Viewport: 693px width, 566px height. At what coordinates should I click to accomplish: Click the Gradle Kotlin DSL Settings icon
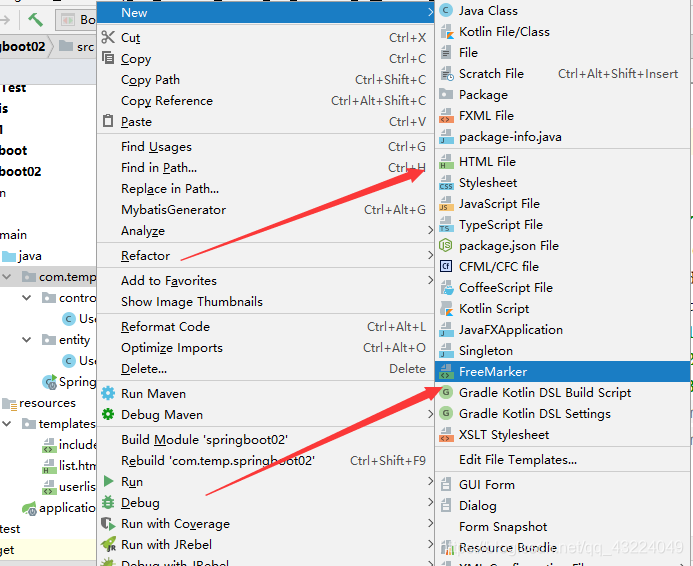click(x=446, y=414)
